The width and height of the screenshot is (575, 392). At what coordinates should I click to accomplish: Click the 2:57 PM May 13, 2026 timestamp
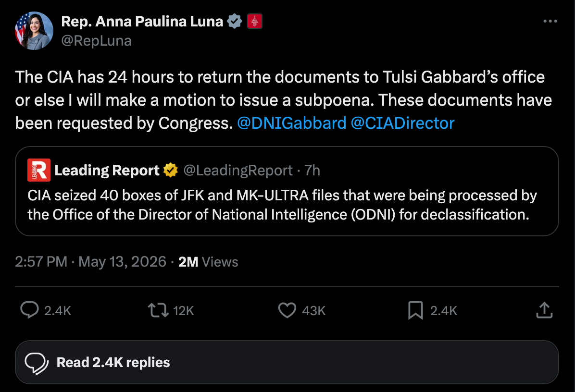[x=90, y=262]
